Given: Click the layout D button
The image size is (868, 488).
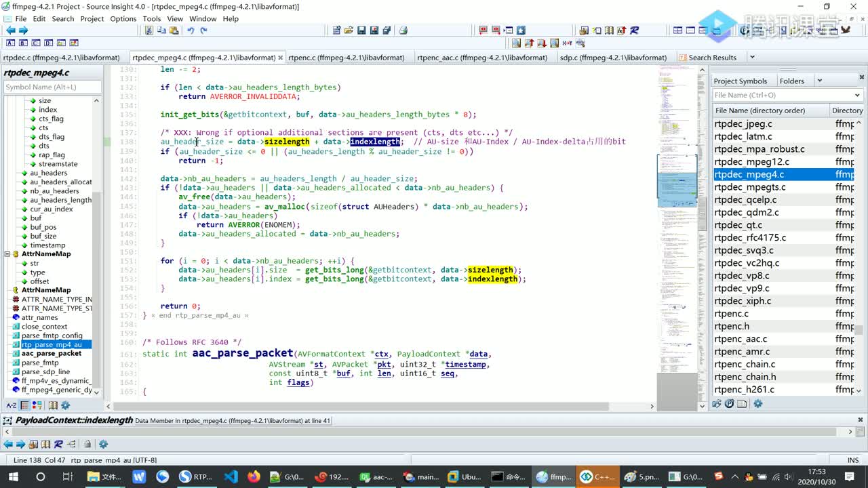Looking at the screenshot, I should [x=47, y=43].
